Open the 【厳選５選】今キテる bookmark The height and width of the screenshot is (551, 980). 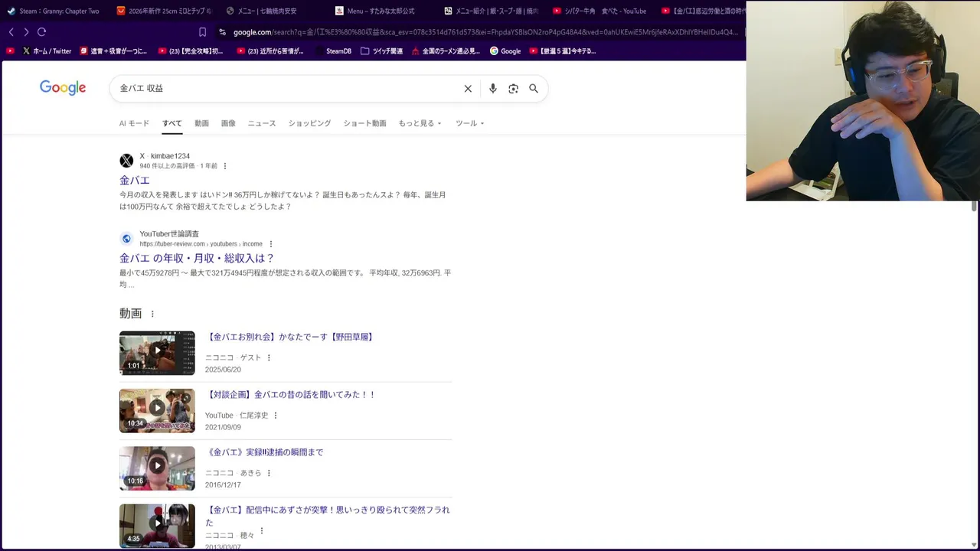pyautogui.click(x=563, y=51)
